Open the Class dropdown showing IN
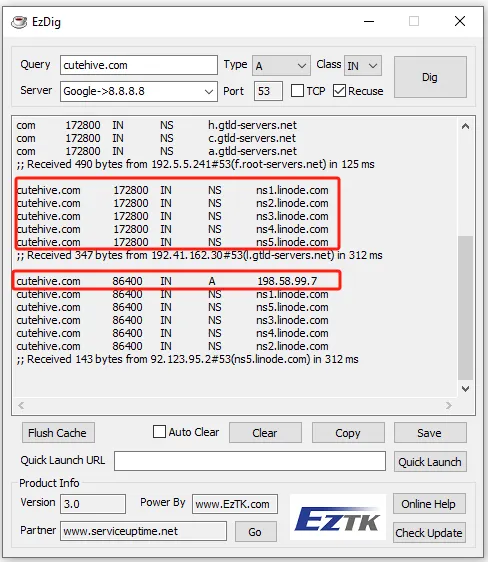Screen dimensions: 488x562 click(x=363, y=66)
